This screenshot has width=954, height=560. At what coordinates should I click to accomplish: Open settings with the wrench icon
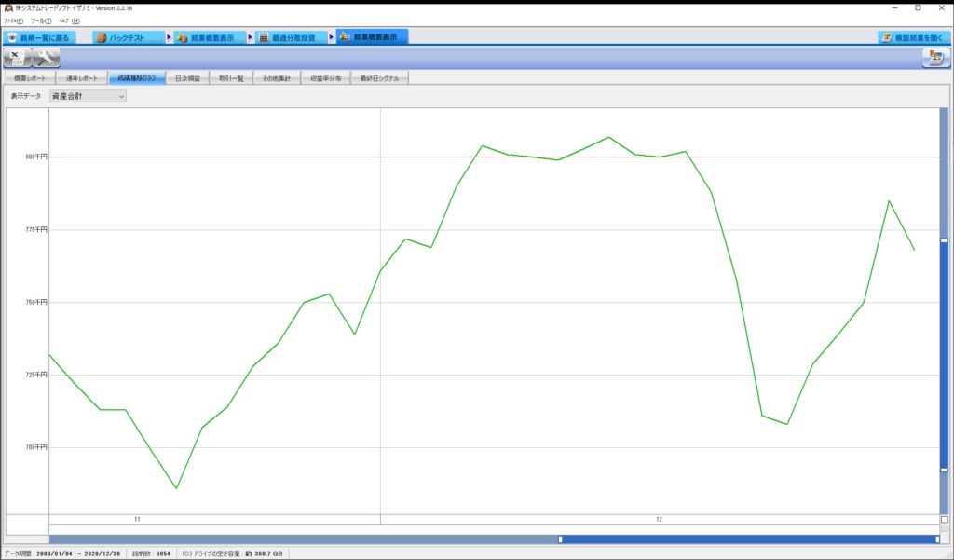(x=46, y=58)
